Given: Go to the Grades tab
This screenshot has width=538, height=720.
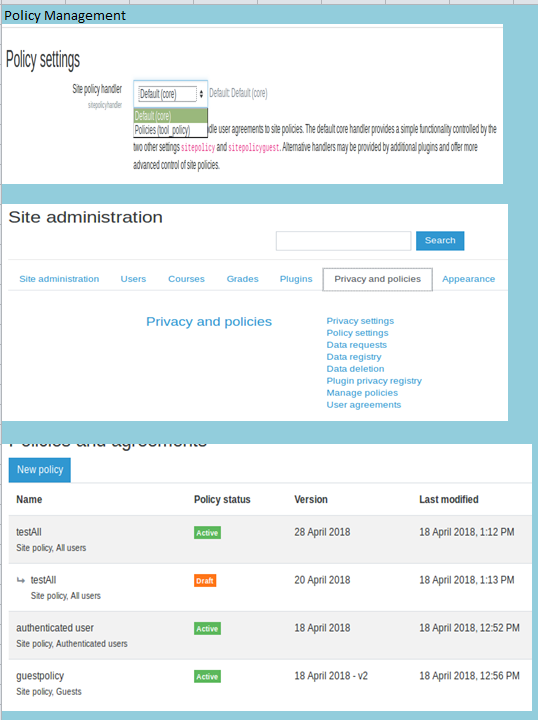Looking at the screenshot, I should (x=242, y=279).
